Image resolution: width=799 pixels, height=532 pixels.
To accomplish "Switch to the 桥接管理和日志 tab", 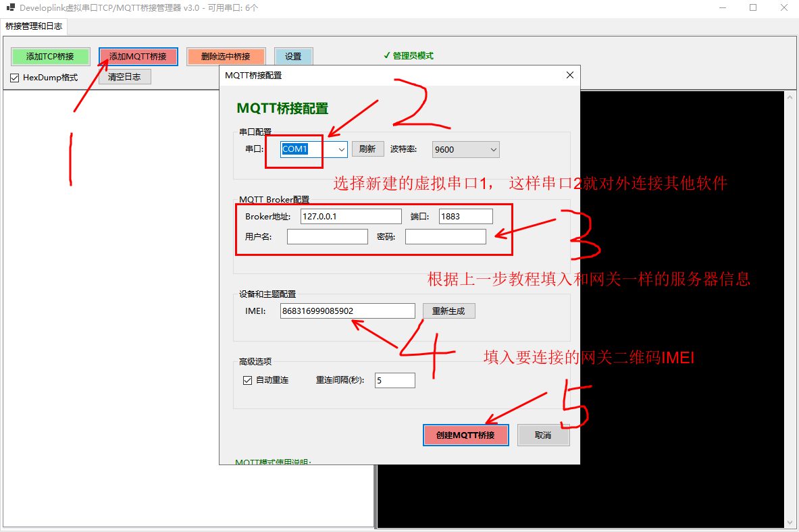I will click(34, 26).
